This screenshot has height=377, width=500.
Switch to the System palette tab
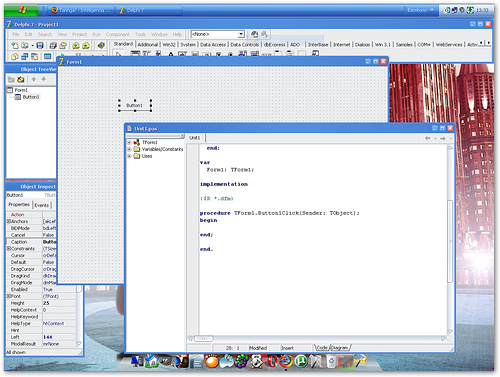[x=188, y=45]
